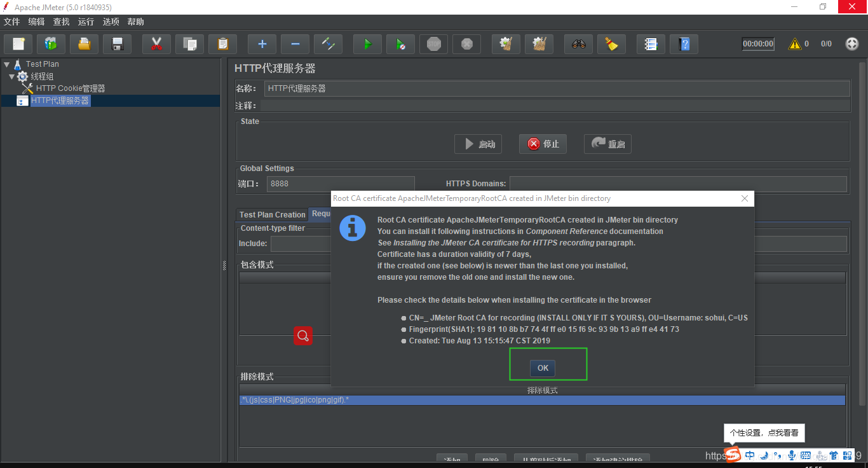The height and width of the screenshot is (468, 868).
Task: Click the 0/0 thread count indicator
Action: click(826, 44)
